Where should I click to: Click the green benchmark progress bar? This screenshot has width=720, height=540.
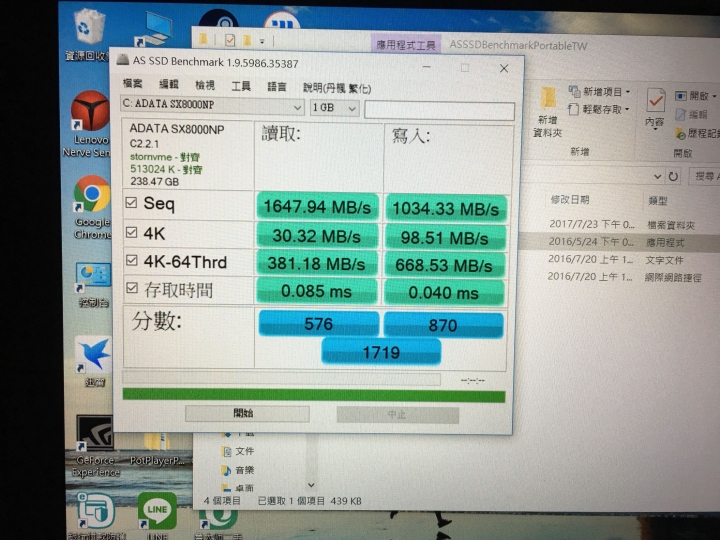314,395
